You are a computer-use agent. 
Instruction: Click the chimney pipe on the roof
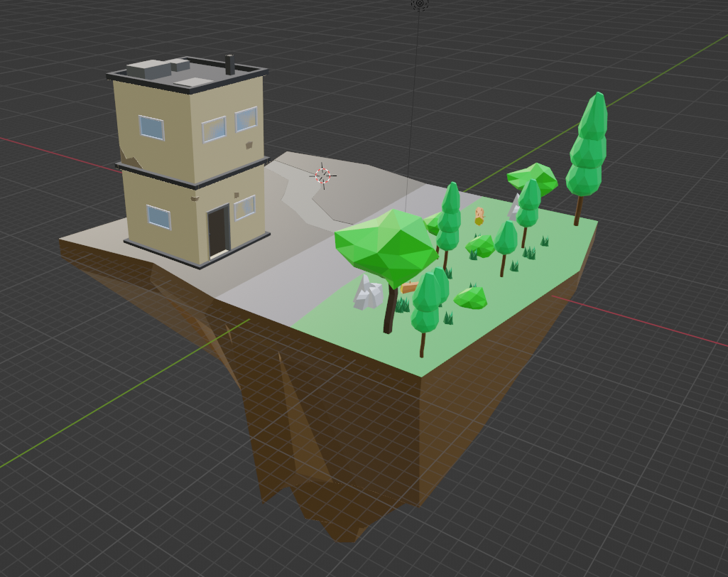pos(229,65)
